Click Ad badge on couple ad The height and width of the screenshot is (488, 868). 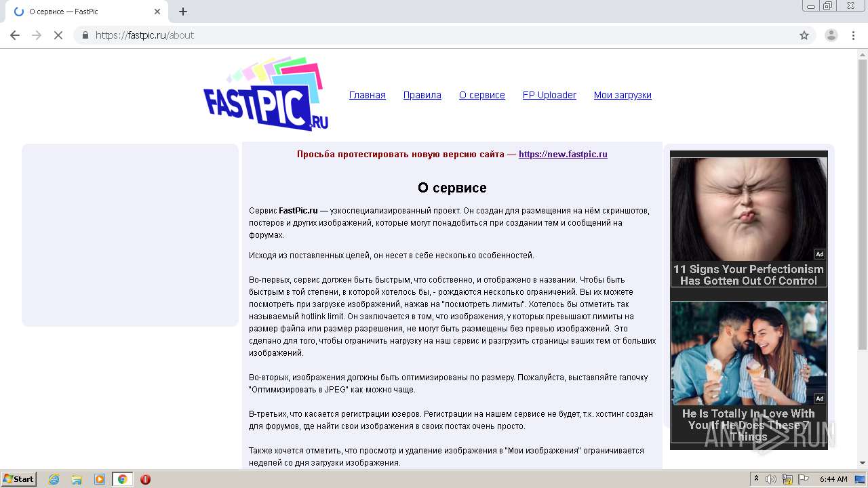819,399
